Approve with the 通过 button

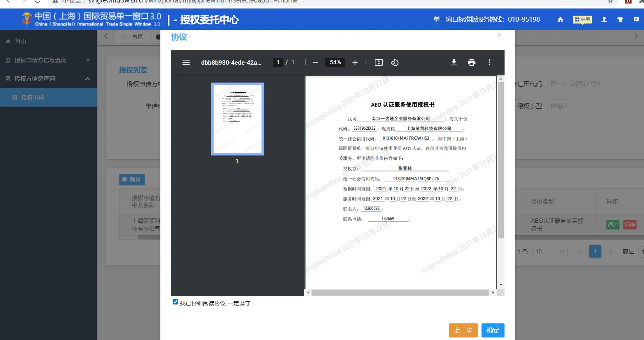613,225
